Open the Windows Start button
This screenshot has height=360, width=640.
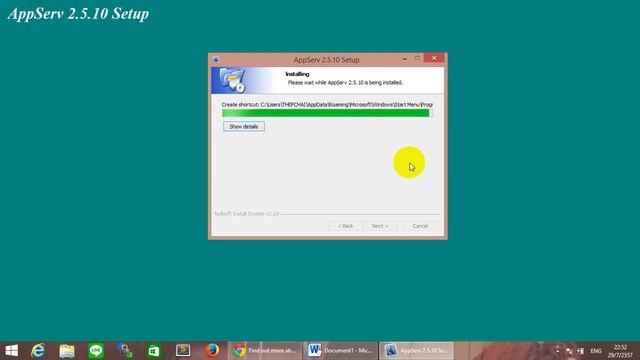pyautogui.click(x=11, y=351)
